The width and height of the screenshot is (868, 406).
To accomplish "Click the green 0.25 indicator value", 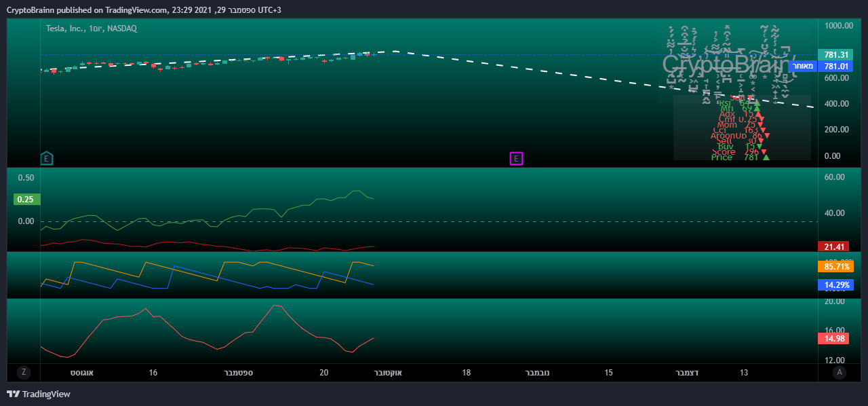I will click(x=27, y=200).
